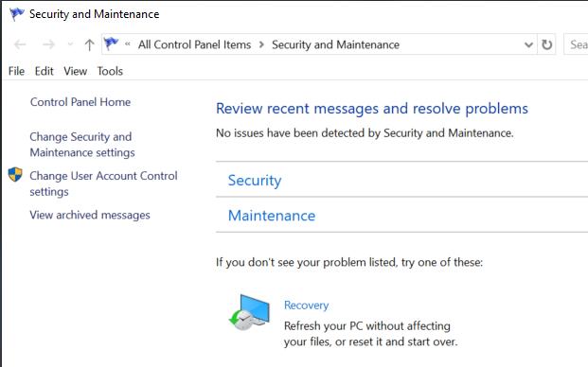Select All Control Panel Items breadcrumb
The height and width of the screenshot is (367, 588).
point(194,44)
